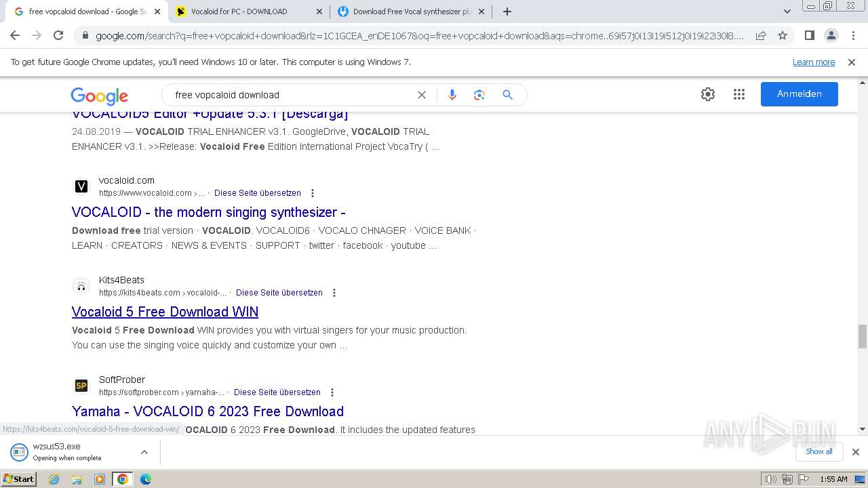Switch to Download Free Vocal synthesizer tab

click(x=411, y=12)
